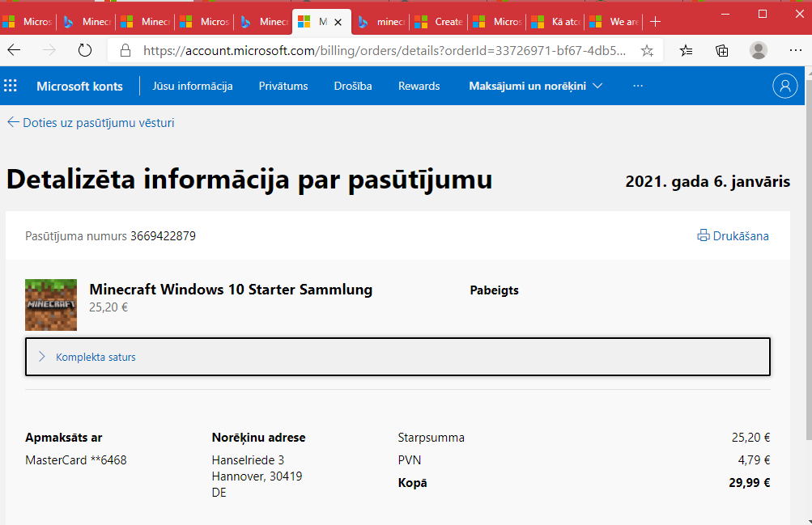This screenshot has width=812, height=525.
Task: Click the Hanselriede 3 address line
Action: tap(248, 459)
